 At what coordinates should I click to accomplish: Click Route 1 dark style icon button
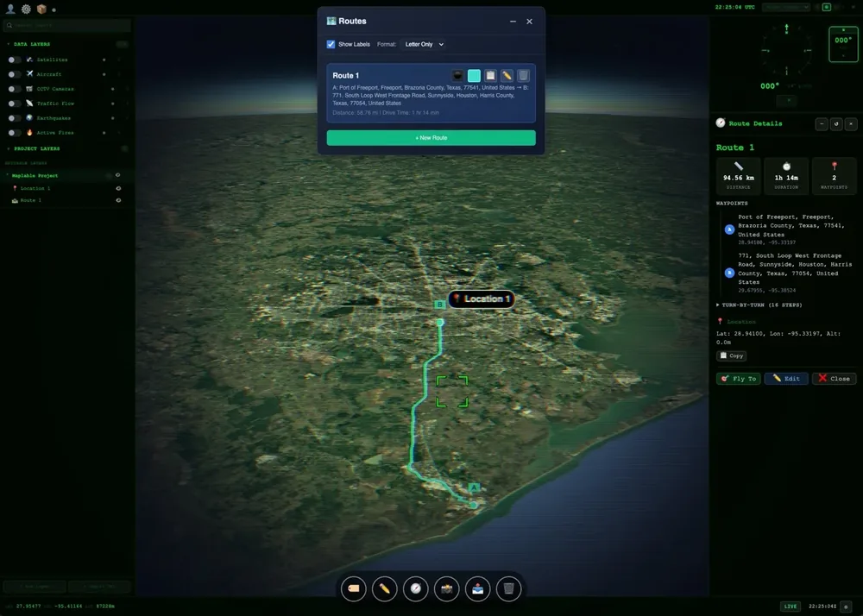click(457, 75)
